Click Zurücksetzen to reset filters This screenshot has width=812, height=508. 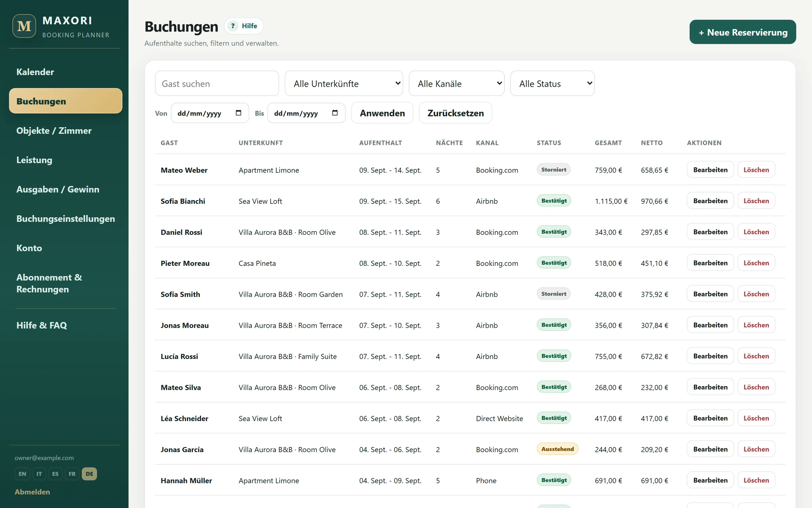455,113
